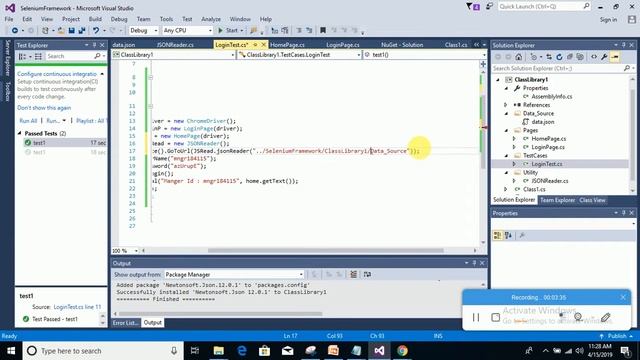Sync with Active Document in Solution Explorer
Screen dimensions: 640x360
point(549,57)
